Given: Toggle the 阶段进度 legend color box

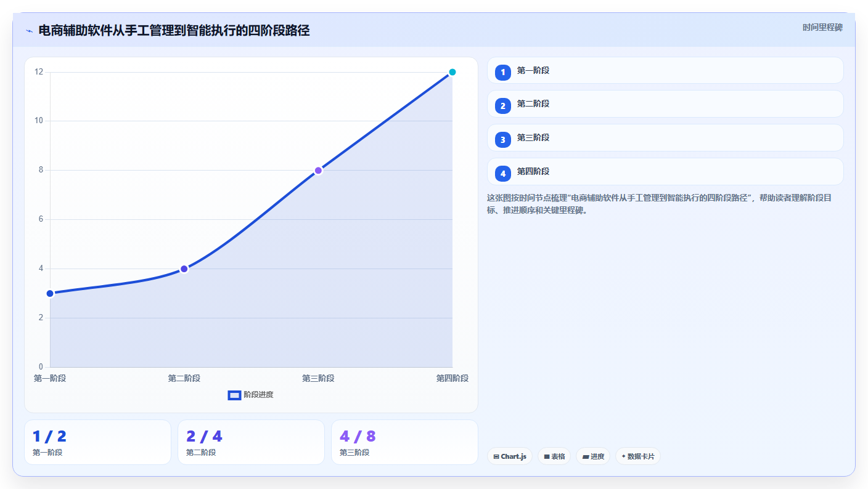Looking at the screenshot, I should tap(234, 395).
